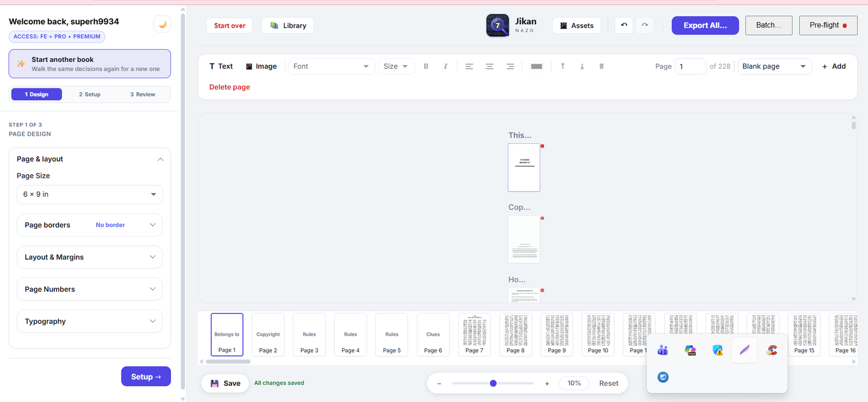Send element to back with down-arrow icon
This screenshot has width=868, height=402.
point(582,66)
